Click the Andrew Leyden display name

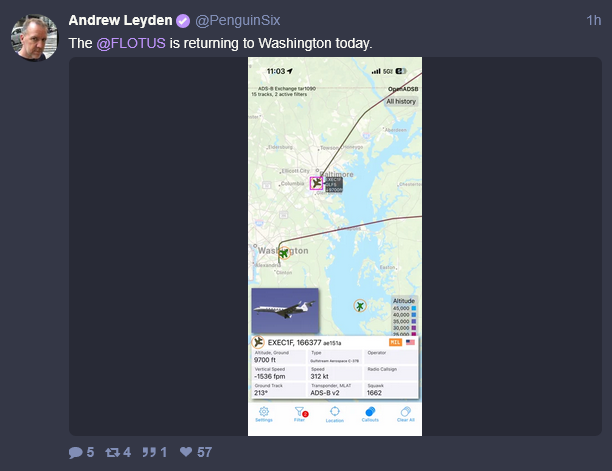[x=120, y=20]
